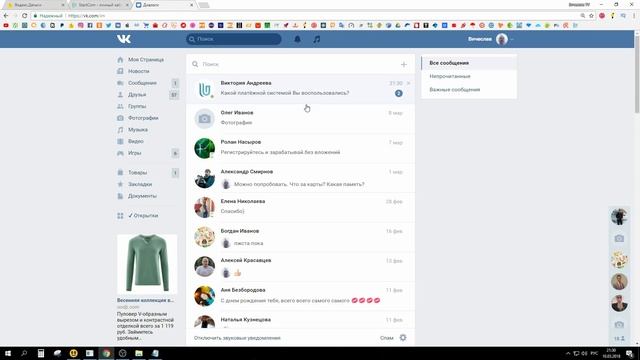
Task: Open dialog with Александр Смирнов
Action: coord(300,178)
